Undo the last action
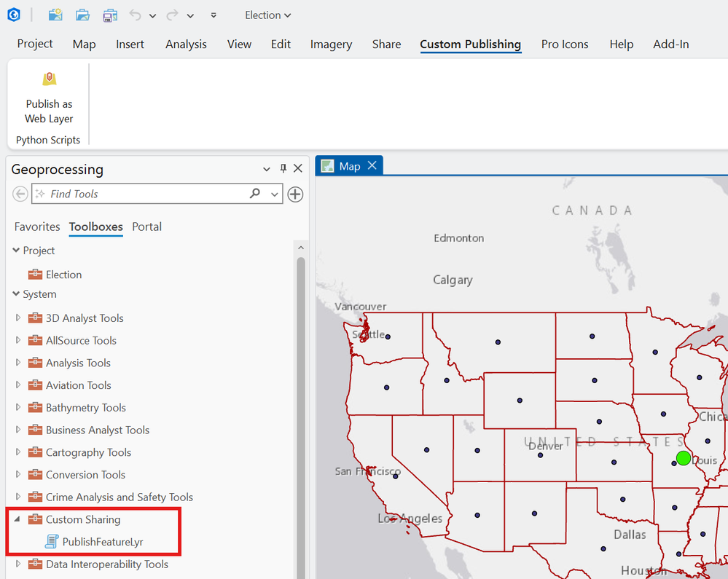728x579 pixels. point(135,15)
